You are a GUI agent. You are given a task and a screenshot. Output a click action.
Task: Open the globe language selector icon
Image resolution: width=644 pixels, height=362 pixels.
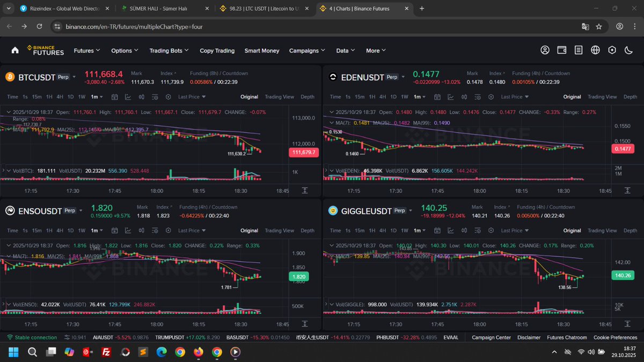point(595,50)
